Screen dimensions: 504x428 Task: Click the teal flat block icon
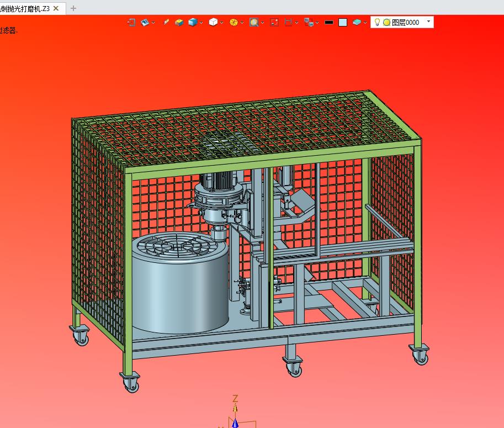(357, 22)
